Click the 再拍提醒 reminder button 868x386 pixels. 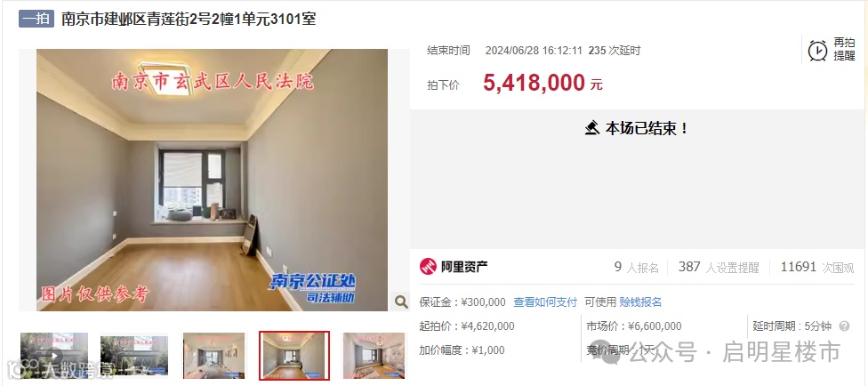coord(832,50)
